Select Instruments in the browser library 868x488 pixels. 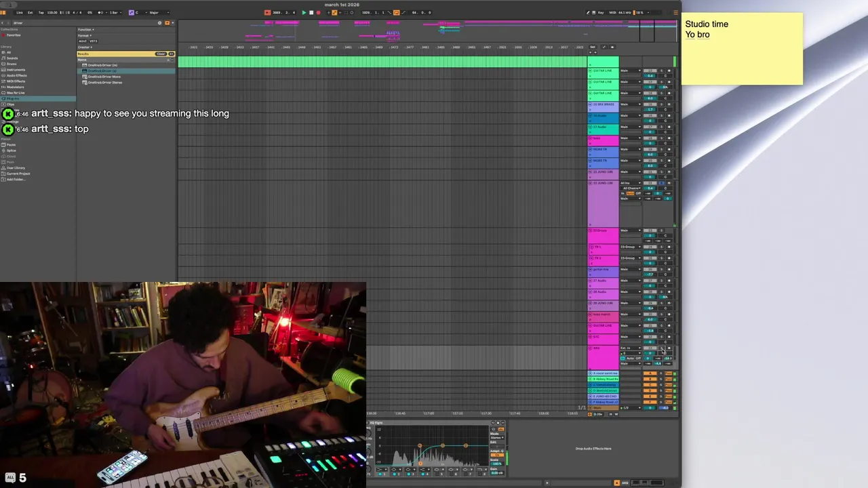coord(15,70)
